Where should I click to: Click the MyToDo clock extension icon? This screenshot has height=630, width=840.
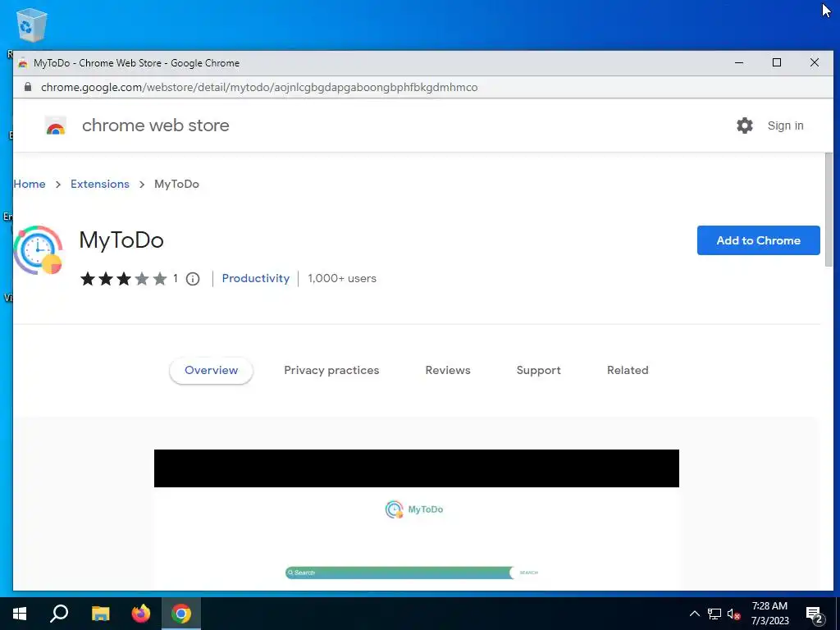click(x=38, y=250)
